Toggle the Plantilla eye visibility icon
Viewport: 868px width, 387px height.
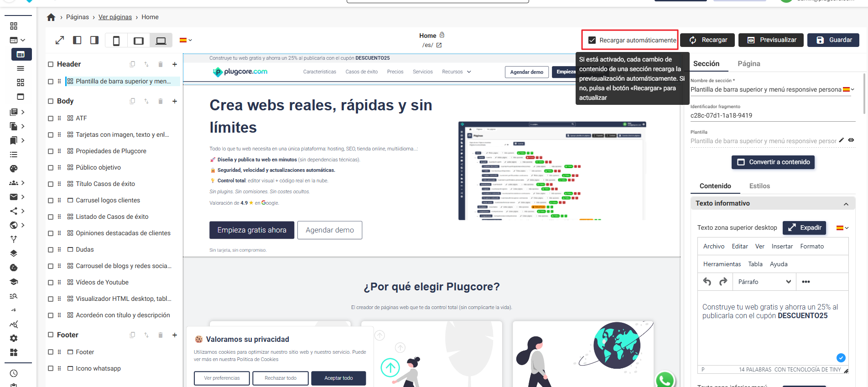tap(851, 140)
